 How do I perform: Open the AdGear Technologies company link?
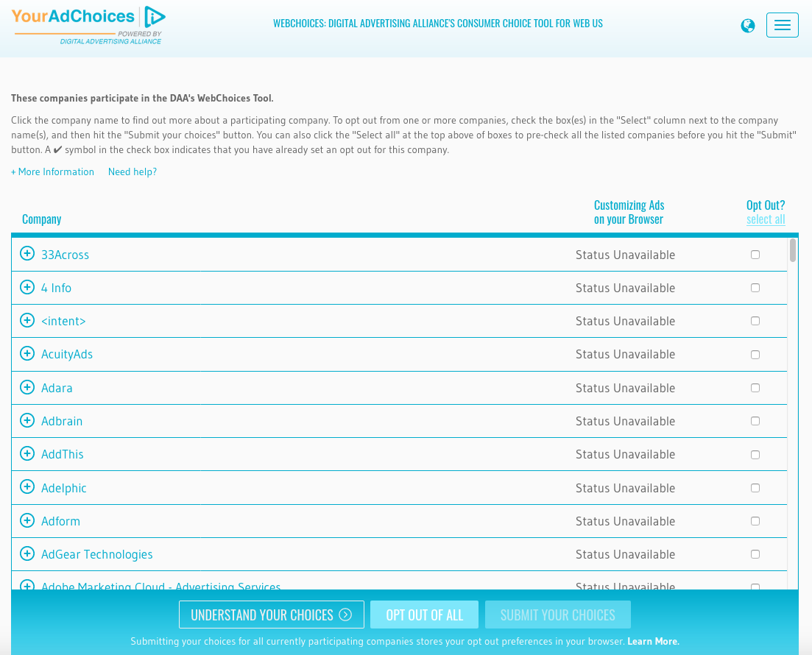tap(97, 554)
